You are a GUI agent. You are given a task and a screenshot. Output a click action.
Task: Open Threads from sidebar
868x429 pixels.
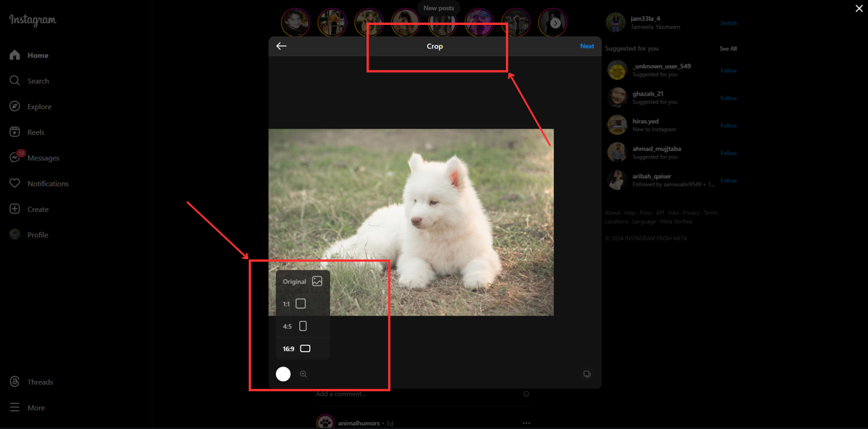31,382
